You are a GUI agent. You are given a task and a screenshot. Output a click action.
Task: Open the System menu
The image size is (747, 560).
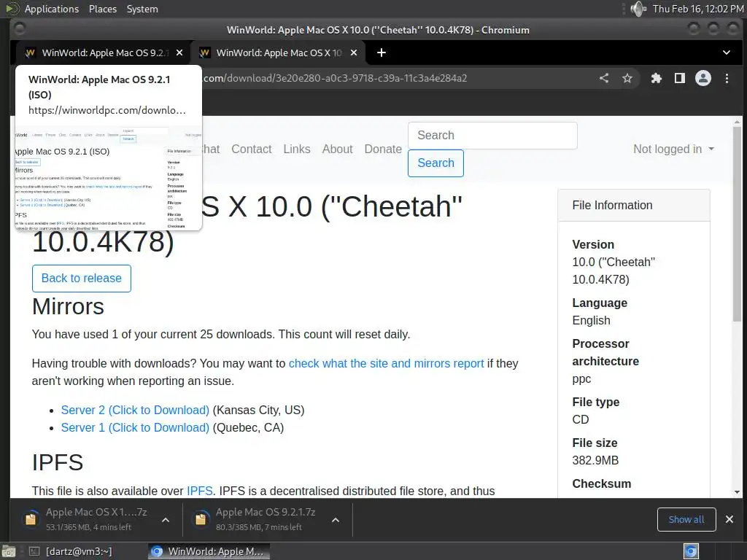coord(142,9)
